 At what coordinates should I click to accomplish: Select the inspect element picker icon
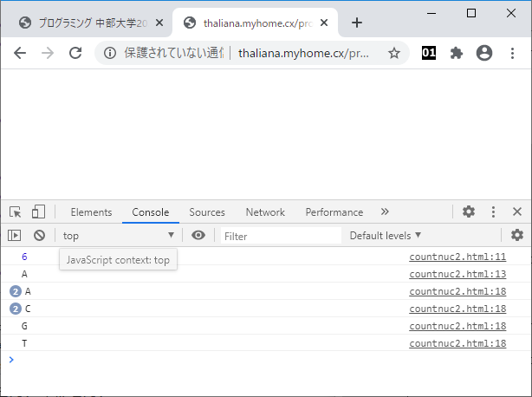click(15, 212)
